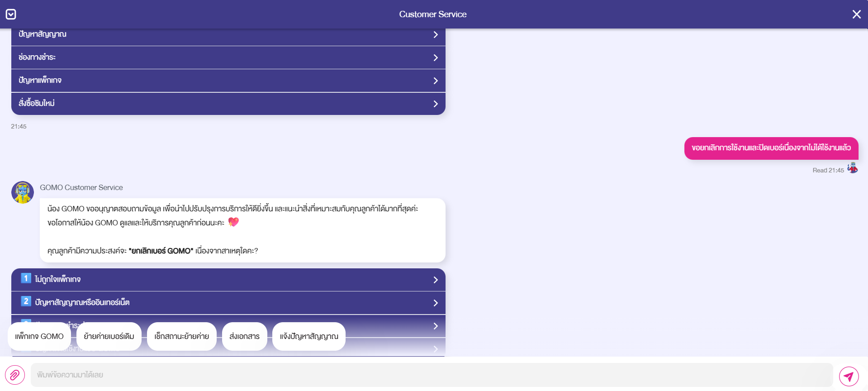Expand chevron on ช่องทางชำระ row
The width and height of the screenshot is (868, 391).
(x=436, y=57)
